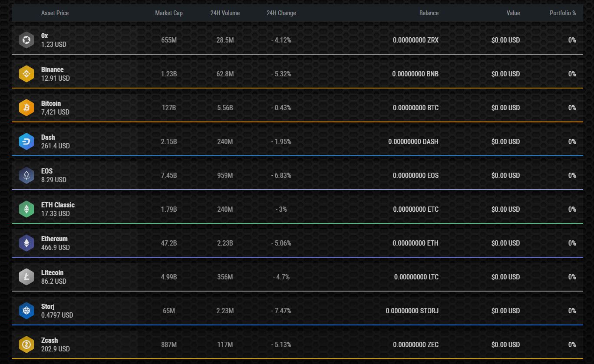The width and height of the screenshot is (594, 364).
Task: Click Bitcoin's 127B market cap
Action: 169,108
